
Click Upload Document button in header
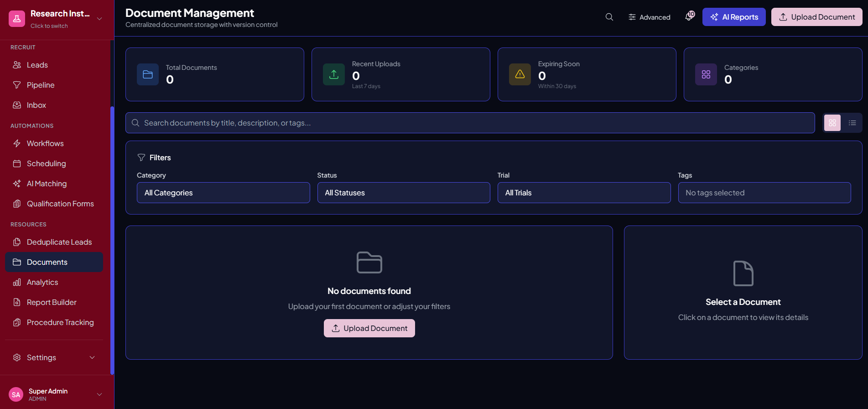click(816, 17)
